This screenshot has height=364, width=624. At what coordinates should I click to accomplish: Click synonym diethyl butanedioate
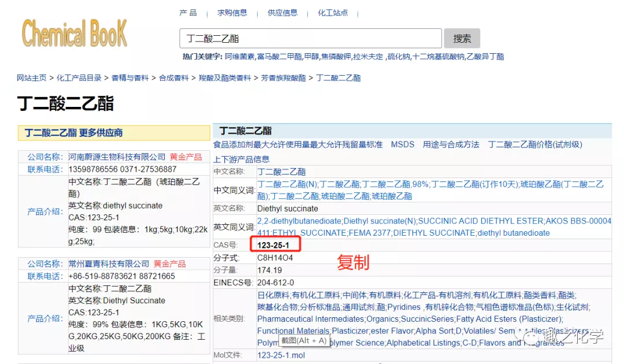point(514,233)
